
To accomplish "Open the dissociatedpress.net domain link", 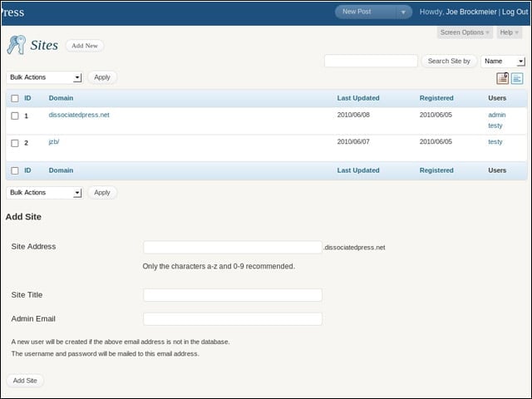I will (79, 115).
